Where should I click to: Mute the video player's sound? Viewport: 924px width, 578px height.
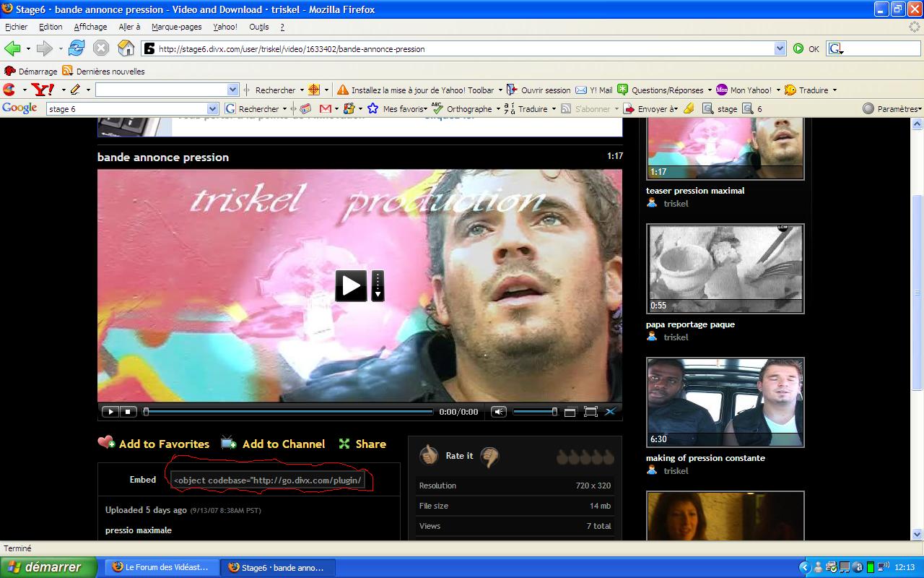(x=499, y=412)
